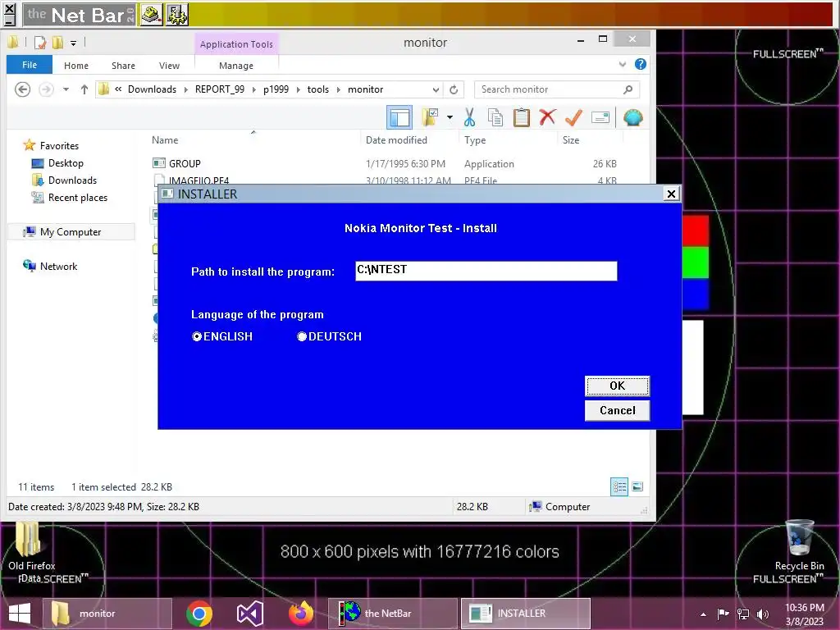Click the scissors Cut icon
Image resolution: width=840 pixels, height=630 pixels.
[469, 117]
